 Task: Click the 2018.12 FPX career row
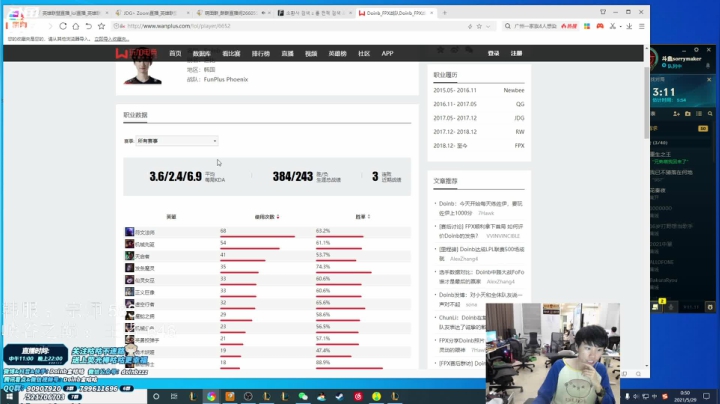click(478, 146)
